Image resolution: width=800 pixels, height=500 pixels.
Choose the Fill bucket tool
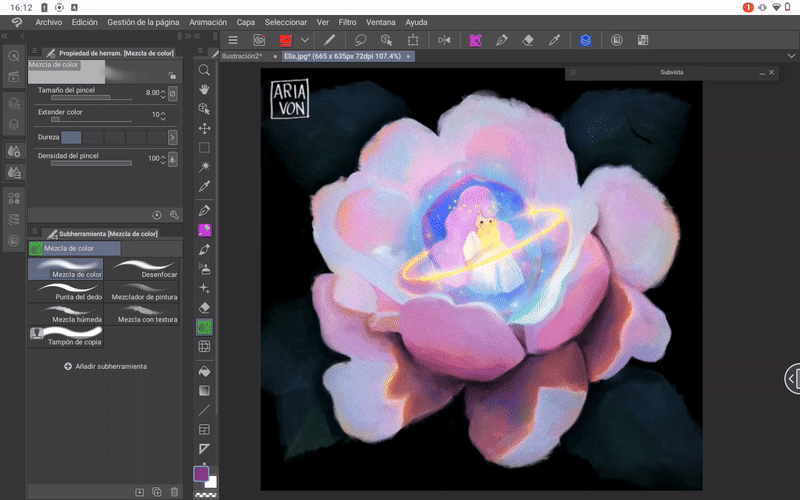204,371
